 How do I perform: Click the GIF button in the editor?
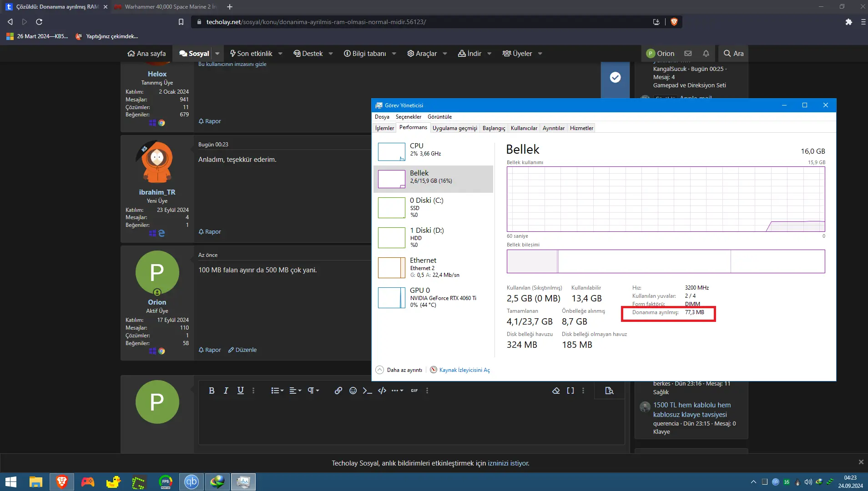pyautogui.click(x=414, y=391)
